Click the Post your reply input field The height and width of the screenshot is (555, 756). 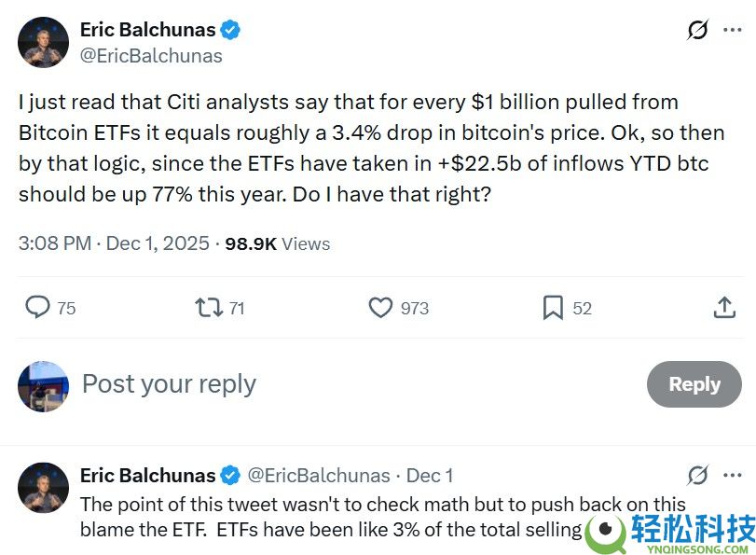coord(168,383)
